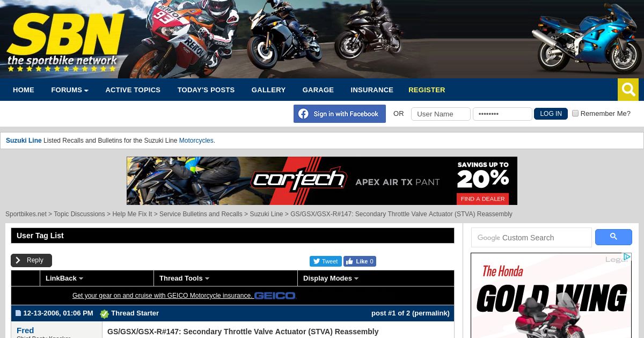Click Service Bulletins and Recalls breadcrumb
This screenshot has width=644, height=338.
click(201, 214)
